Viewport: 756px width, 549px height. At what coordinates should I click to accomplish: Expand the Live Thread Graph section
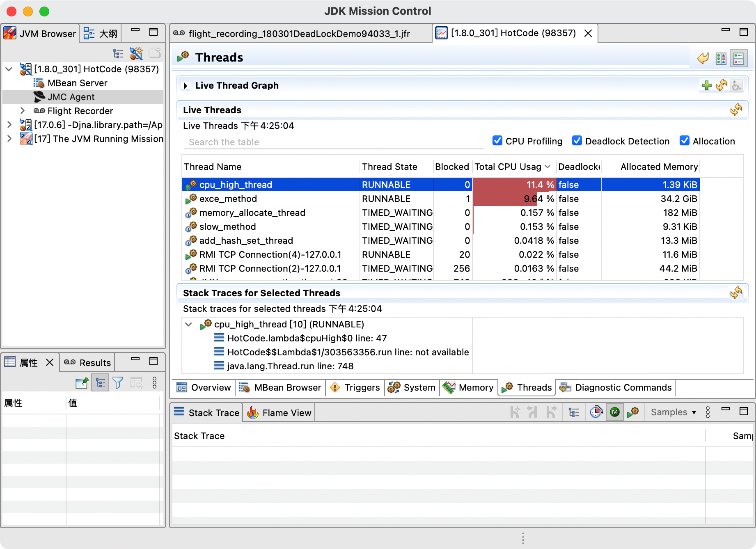pos(186,86)
